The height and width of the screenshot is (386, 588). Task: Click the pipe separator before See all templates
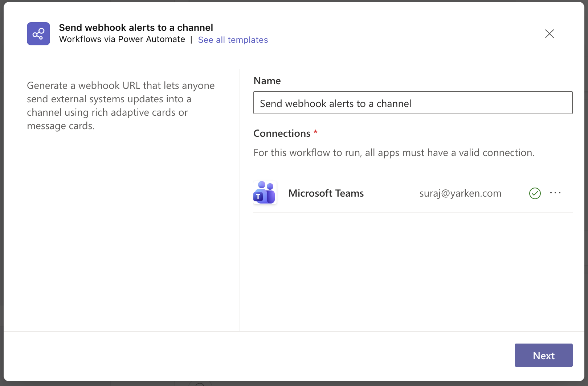tap(191, 40)
